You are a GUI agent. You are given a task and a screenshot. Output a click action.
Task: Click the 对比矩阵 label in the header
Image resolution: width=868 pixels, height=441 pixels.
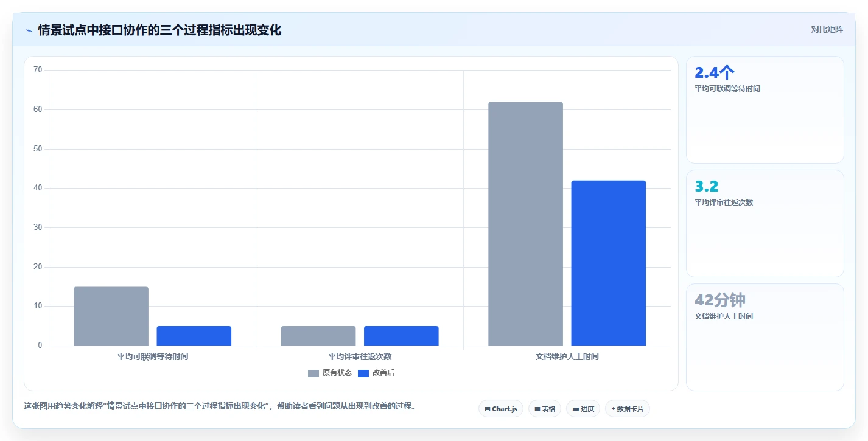click(x=827, y=29)
